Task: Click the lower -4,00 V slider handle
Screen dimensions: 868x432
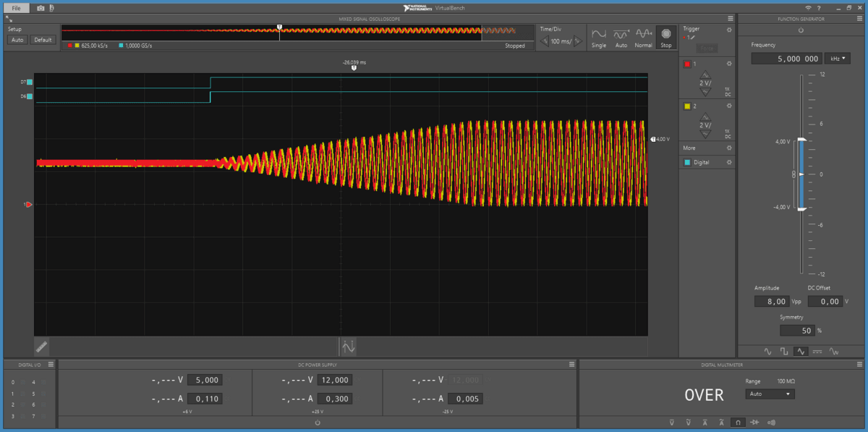Action: coord(801,209)
